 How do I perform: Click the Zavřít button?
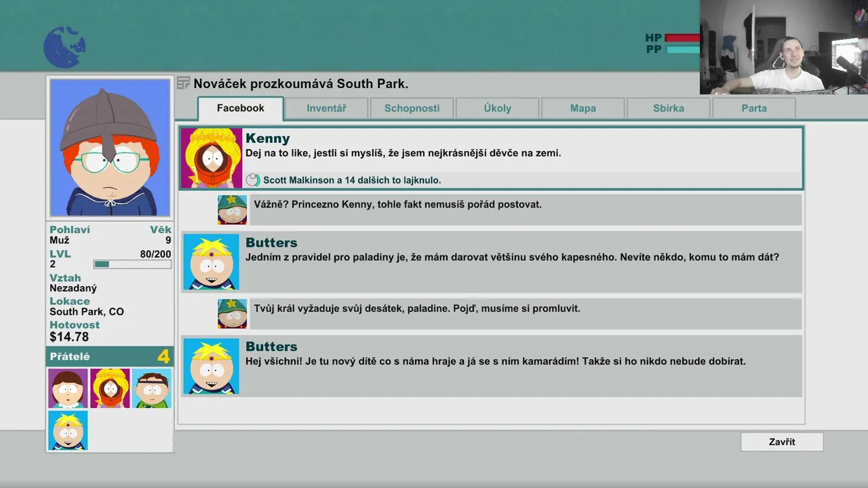pyautogui.click(x=782, y=442)
